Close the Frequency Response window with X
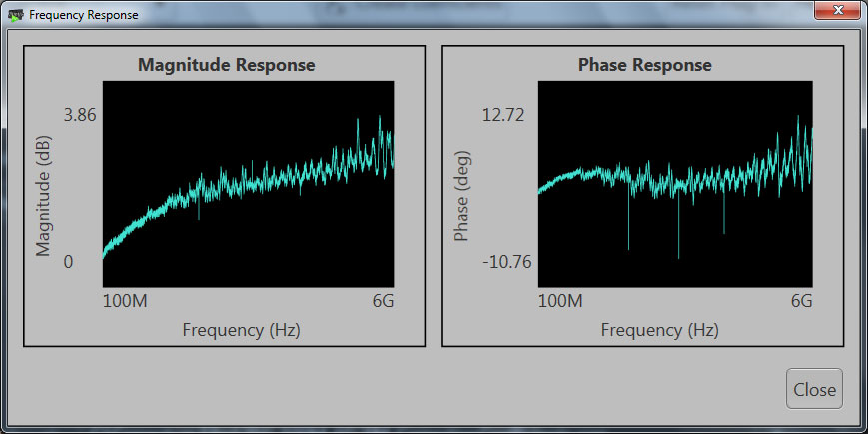 (837, 14)
